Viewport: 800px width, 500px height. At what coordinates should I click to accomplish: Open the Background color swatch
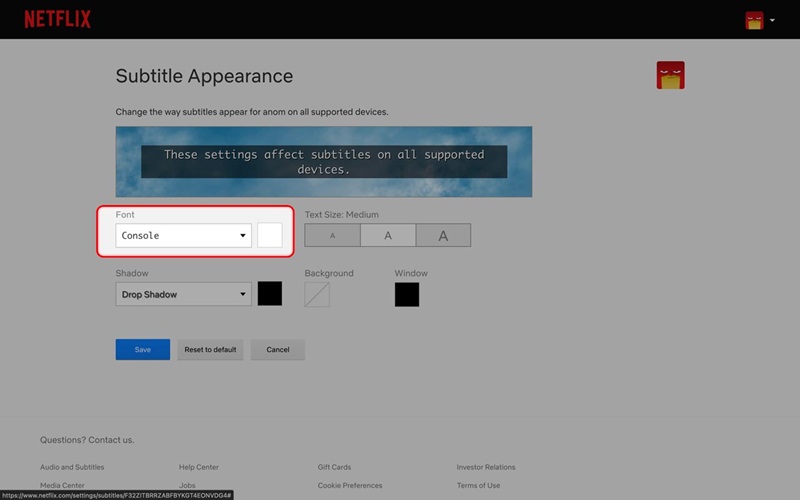point(317,295)
